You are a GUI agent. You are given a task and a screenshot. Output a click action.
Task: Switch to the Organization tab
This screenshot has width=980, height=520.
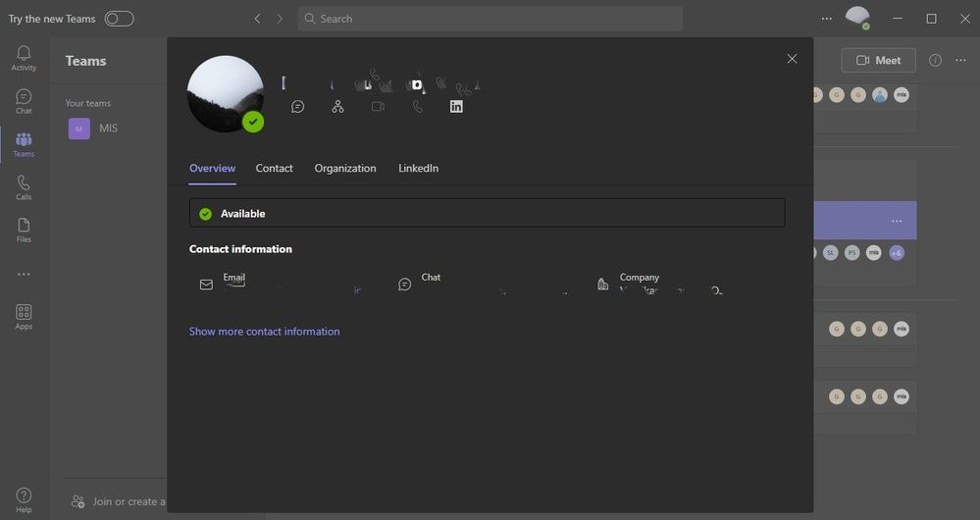coord(345,168)
